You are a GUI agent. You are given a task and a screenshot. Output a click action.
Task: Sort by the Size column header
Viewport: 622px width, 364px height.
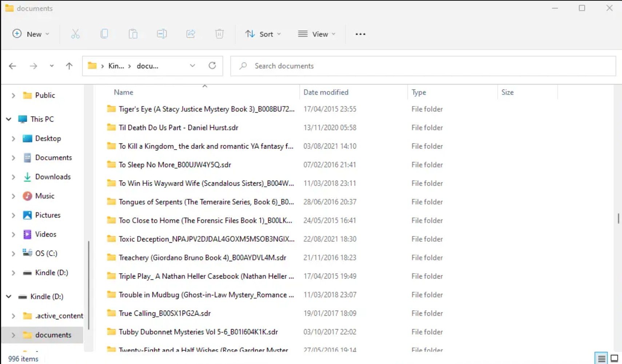507,92
